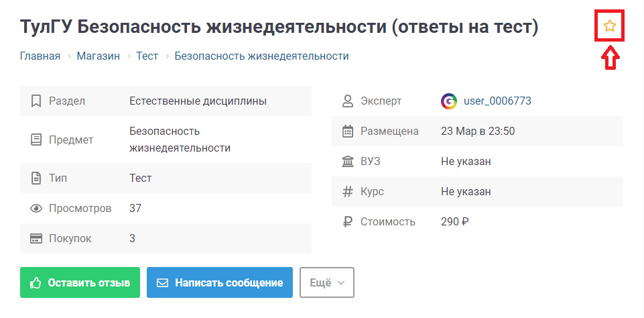Click the Написать сообщение button
The height and width of the screenshot is (318, 644).
(220, 283)
